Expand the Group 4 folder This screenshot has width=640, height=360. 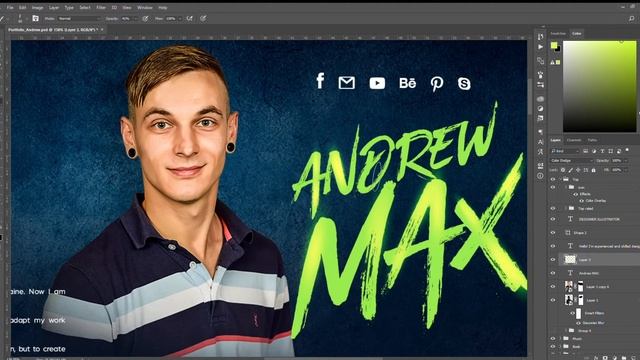(x=566, y=331)
